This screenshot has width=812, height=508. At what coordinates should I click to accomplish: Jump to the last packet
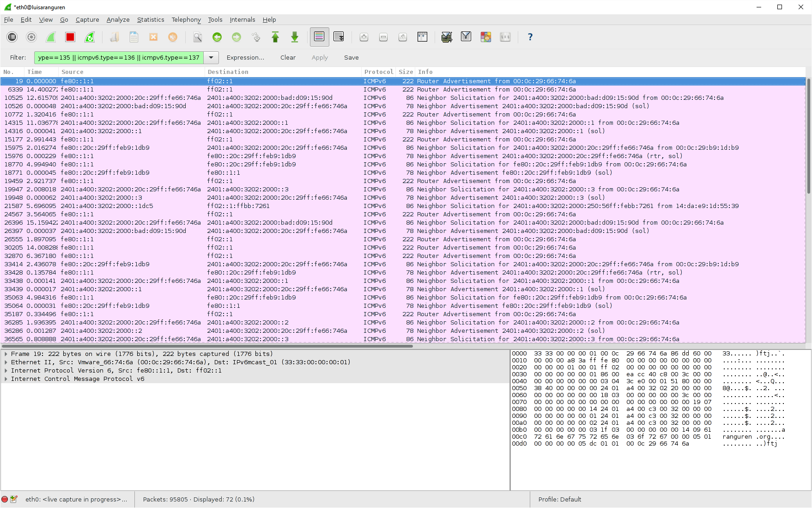click(295, 37)
